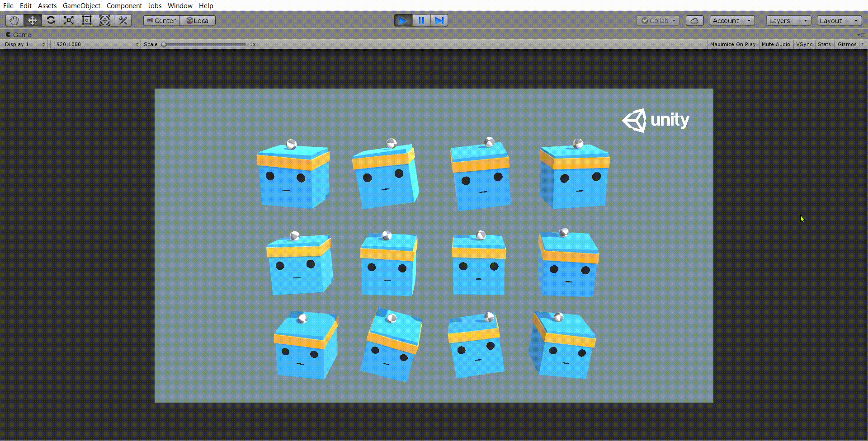The height and width of the screenshot is (441, 868).
Task: Open the GameObject menu
Action: point(81,5)
